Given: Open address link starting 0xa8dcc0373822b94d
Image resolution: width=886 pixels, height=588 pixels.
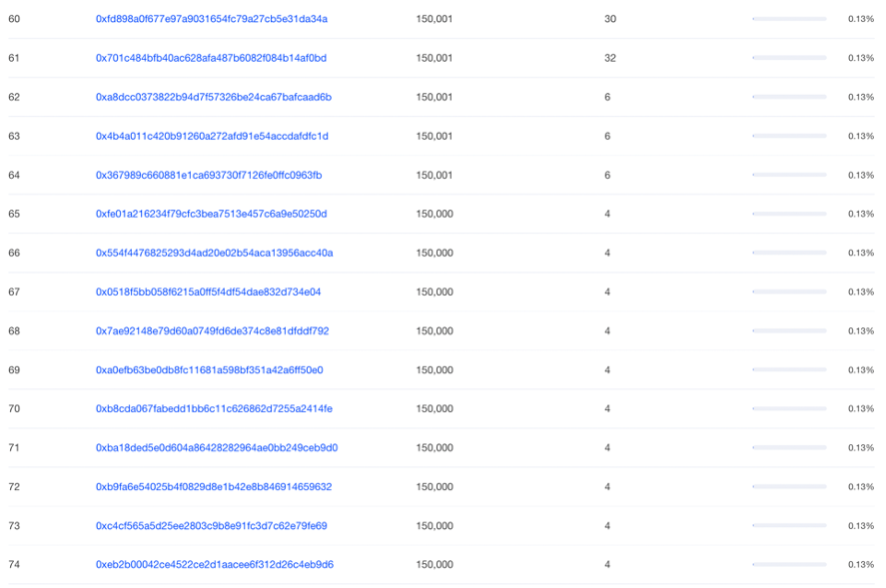Looking at the screenshot, I should point(214,97).
